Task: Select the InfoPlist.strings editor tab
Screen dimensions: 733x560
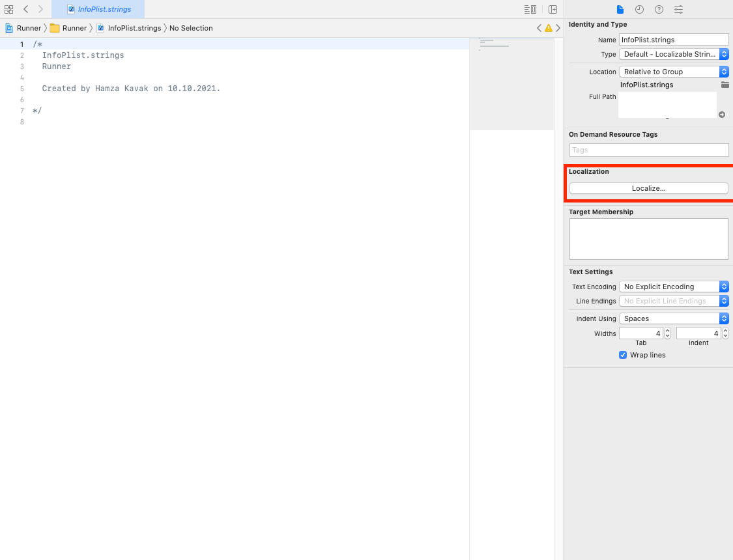Action: pyautogui.click(x=98, y=9)
